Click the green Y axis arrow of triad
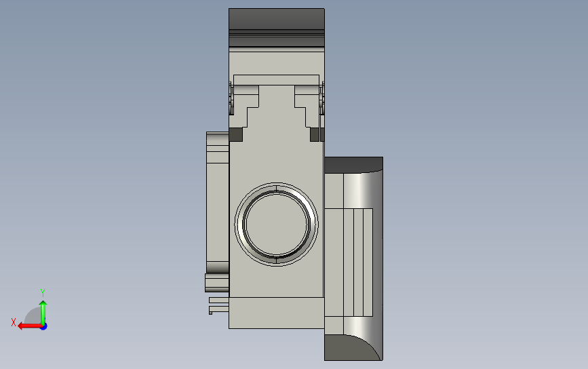The width and height of the screenshot is (588, 369). [43, 312]
